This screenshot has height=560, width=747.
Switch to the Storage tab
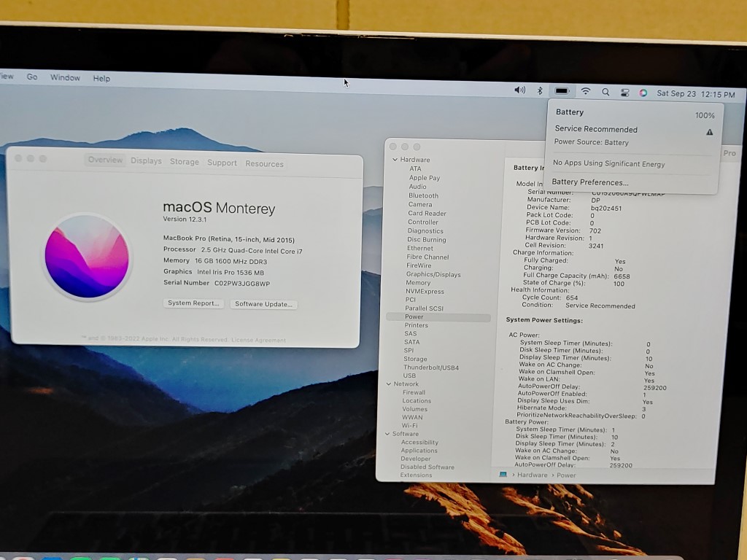click(185, 162)
